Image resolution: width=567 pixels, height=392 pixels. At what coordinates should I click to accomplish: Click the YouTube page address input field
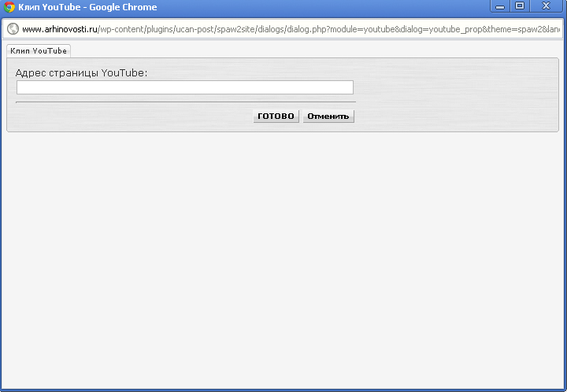[x=185, y=87]
